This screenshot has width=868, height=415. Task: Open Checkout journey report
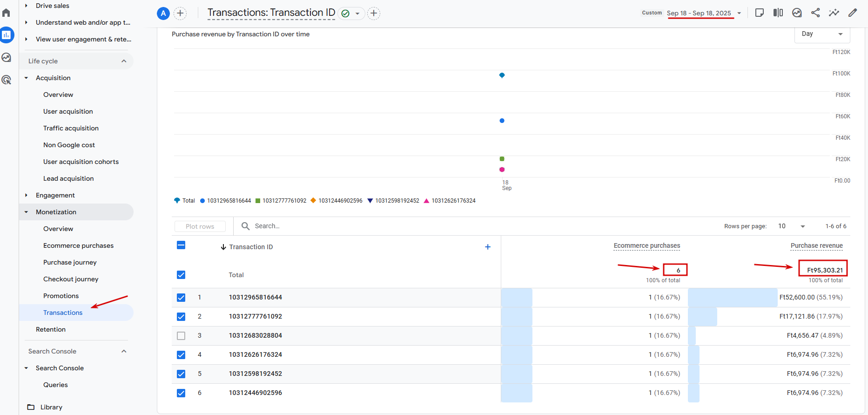(71, 279)
